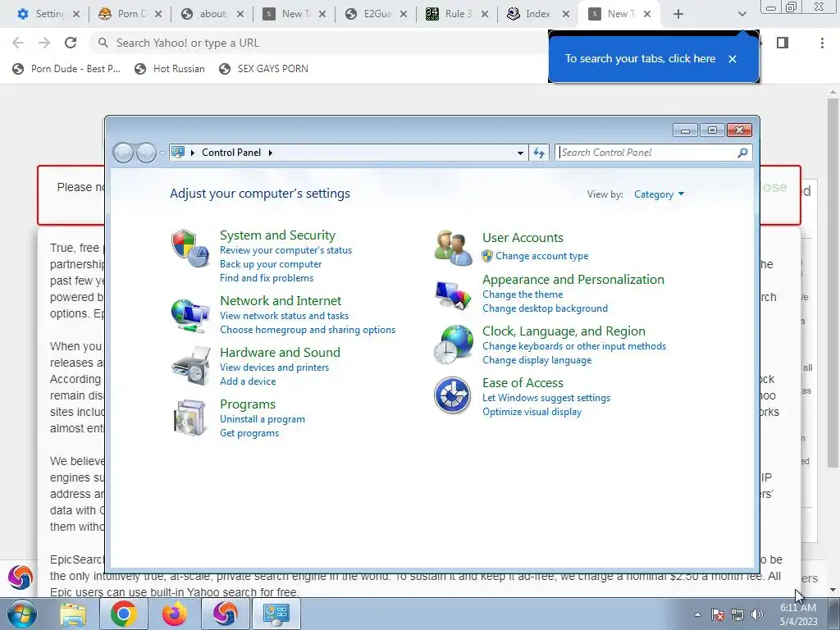Click Choose homegroup and sharing options

coord(308,330)
